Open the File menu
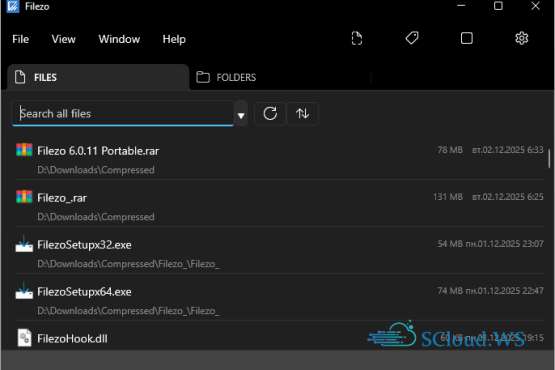Screen dimensions: 555x370 click(21, 39)
